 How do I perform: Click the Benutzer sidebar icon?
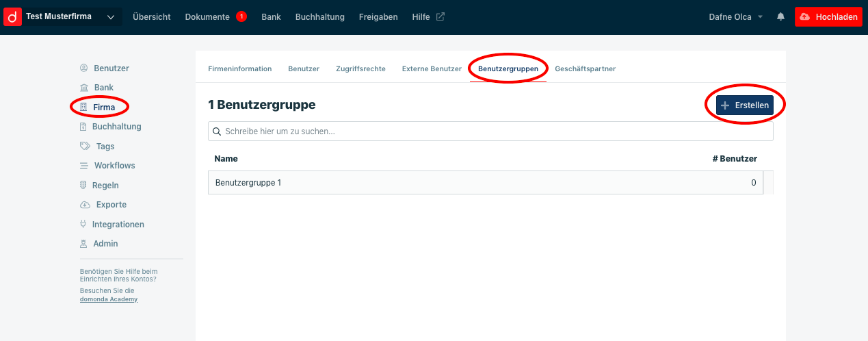pyautogui.click(x=84, y=68)
